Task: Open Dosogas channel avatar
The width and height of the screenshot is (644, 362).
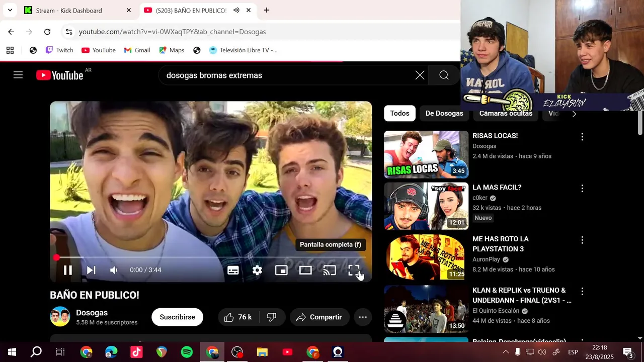Action: coord(60,317)
